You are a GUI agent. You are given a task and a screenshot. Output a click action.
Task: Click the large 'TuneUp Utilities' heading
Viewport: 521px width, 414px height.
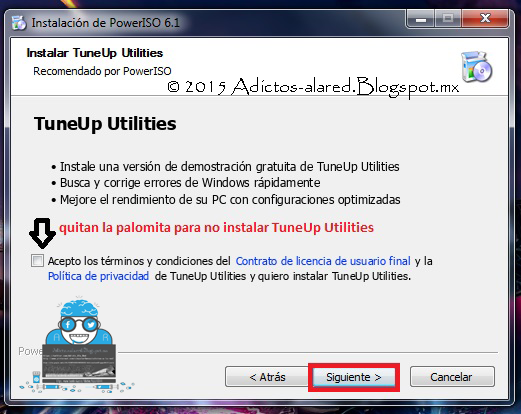point(105,124)
